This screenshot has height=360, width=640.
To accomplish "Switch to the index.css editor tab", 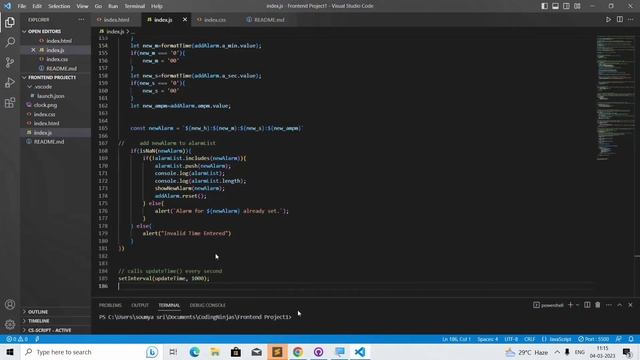I will tap(215, 20).
